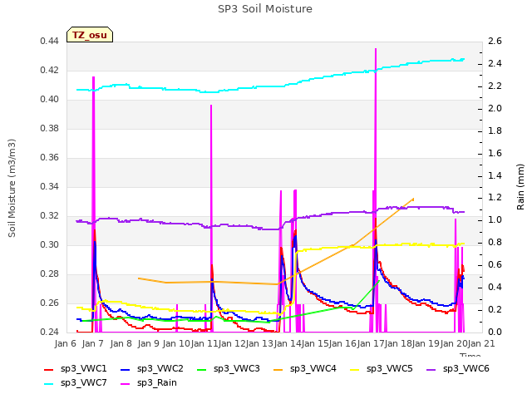
Task: Click the 0.4 rain axis value
Action: pyautogui.click(x=495, y=288)
